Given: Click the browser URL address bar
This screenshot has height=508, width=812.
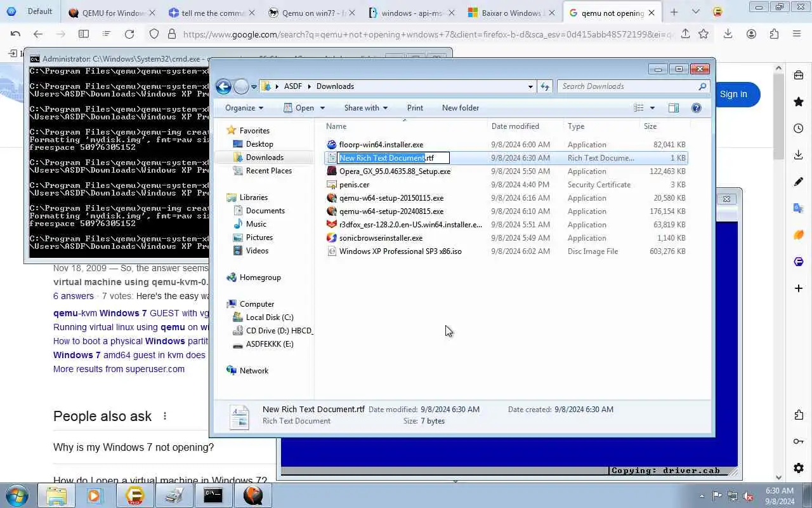Looking at the screenshot, I should point(428,34).
